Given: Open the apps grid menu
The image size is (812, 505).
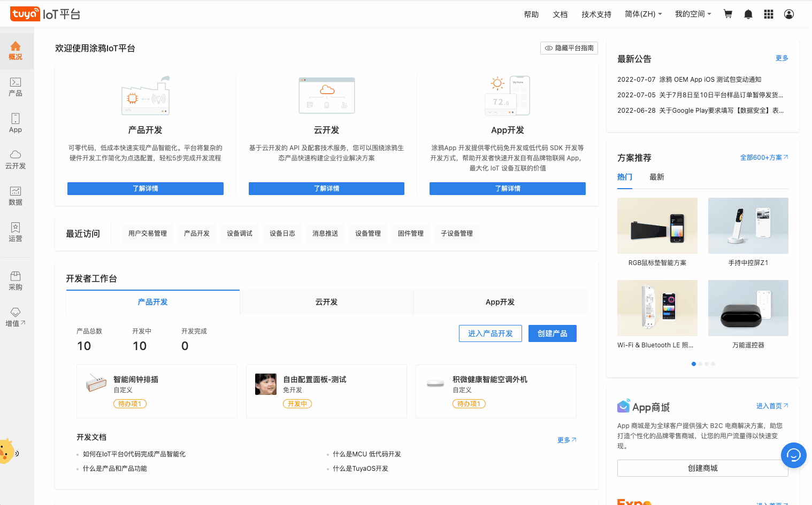Looking at the screenshot, I should (x=769, y=14).
